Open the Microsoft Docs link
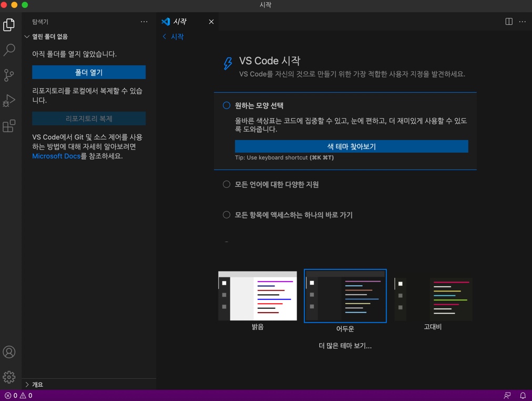The image size is (532, 401). [x=56, y=156]
